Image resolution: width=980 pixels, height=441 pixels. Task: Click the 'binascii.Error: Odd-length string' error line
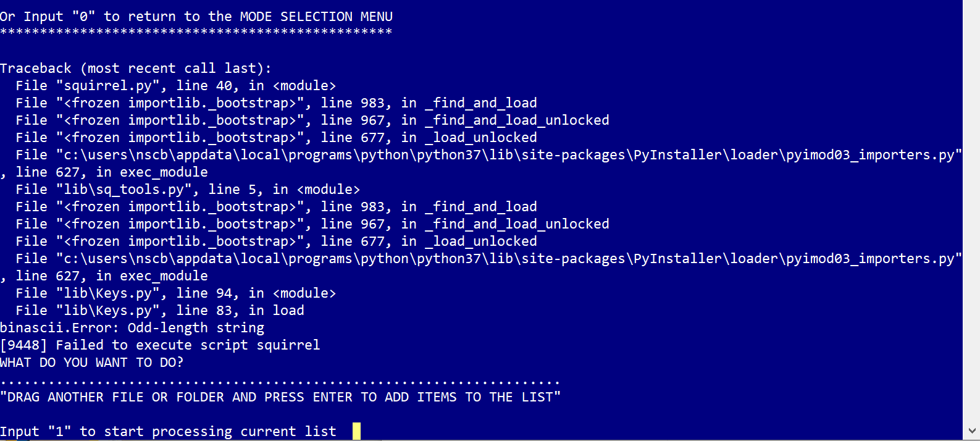(132, 327)
